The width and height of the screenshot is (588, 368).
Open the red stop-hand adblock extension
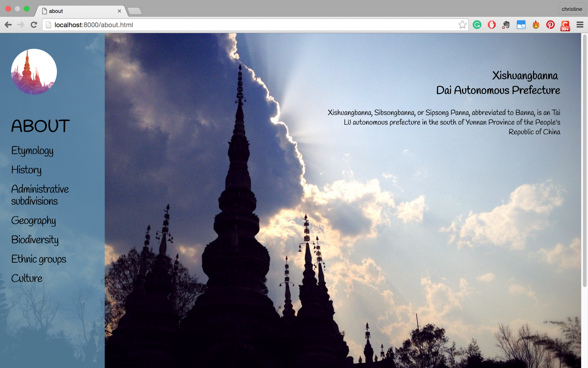(492, 25)
